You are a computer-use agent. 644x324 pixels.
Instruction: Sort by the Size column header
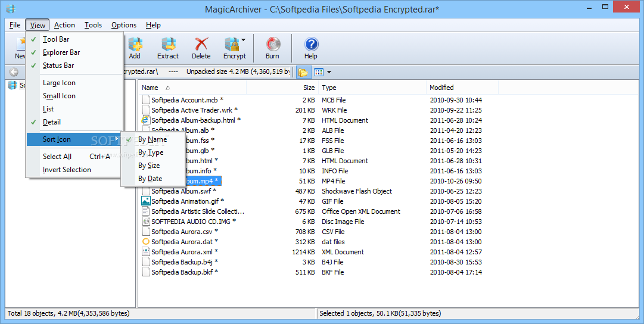(x=282, y=88)
